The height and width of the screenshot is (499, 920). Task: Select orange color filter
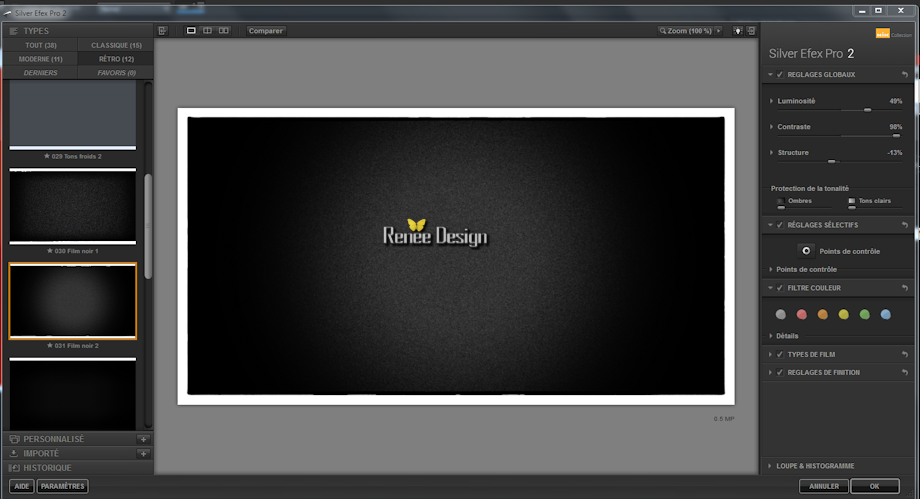[823, 315]
